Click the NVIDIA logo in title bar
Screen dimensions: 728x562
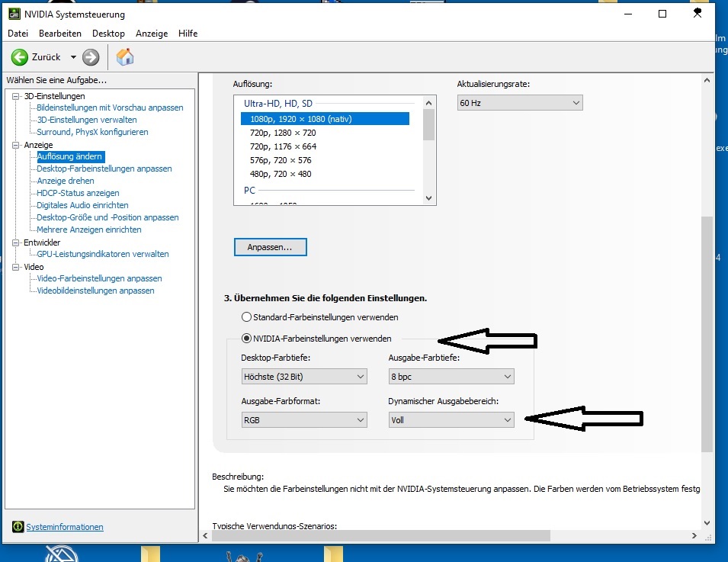pos(14,14)
